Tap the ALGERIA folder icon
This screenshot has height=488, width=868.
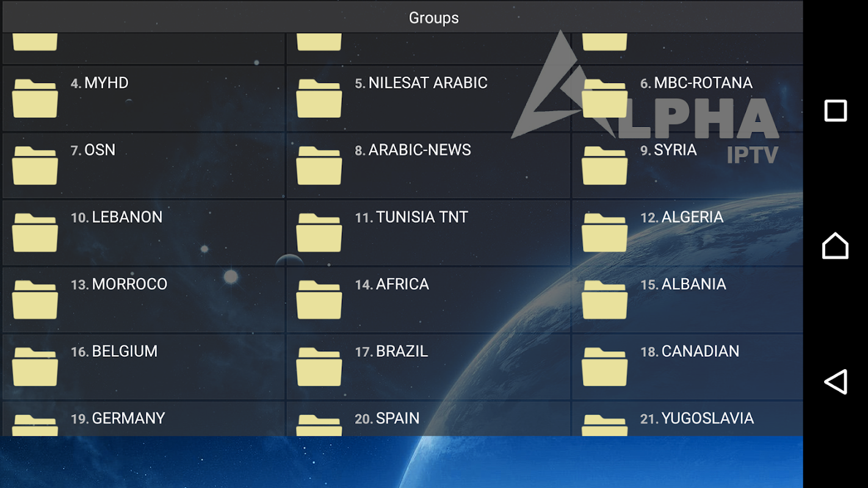click(x=604, y=232)
